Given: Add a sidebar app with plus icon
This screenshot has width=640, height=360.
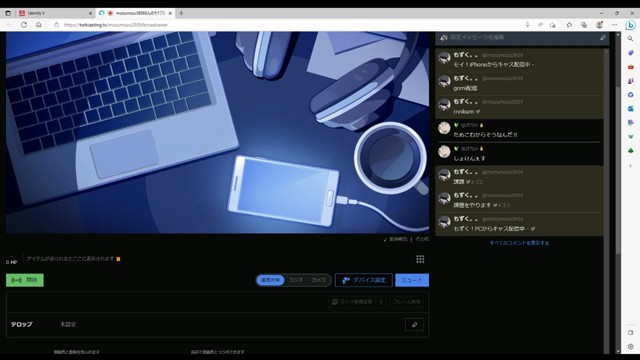Looking at the screenshot, I should pos(631,166).
